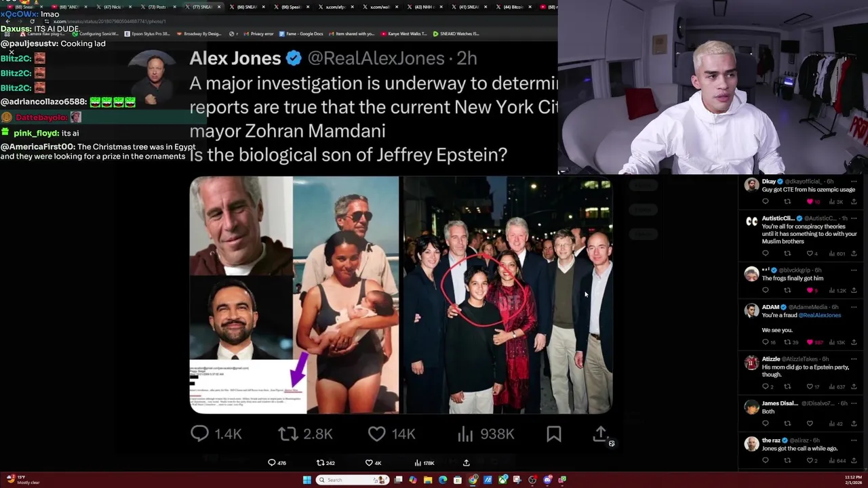Open File Explorer from the taskbar

point(428,480)
